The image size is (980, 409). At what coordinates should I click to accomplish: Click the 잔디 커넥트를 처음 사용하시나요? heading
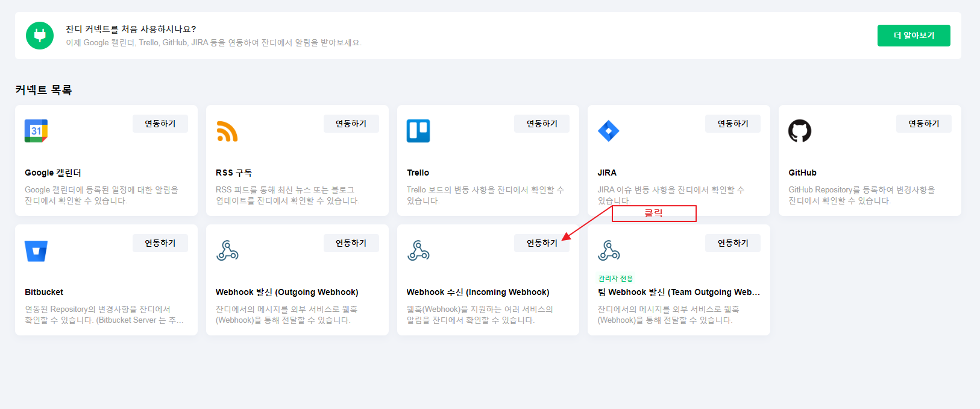click(131, 29)
